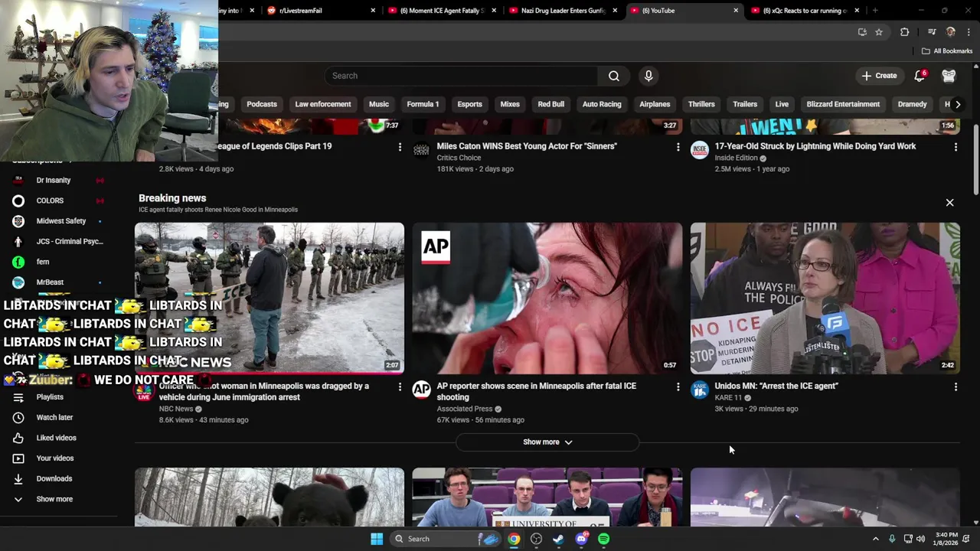Activate voice search microphone icon

point(648,76)
